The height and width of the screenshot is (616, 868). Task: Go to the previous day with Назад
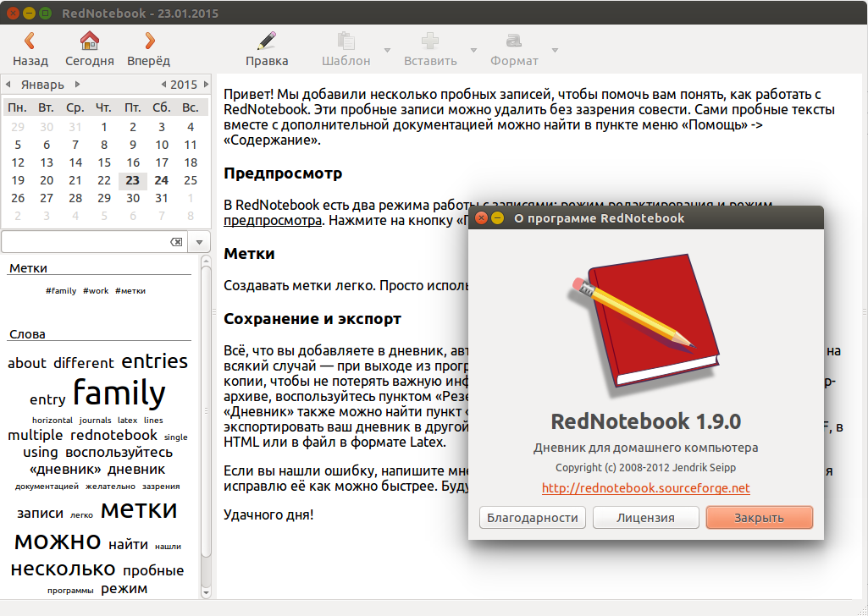click(30, 49)
